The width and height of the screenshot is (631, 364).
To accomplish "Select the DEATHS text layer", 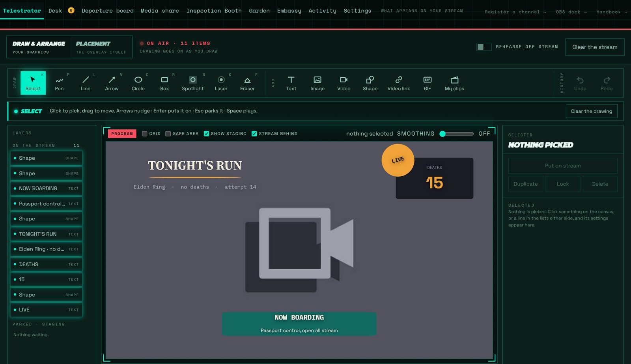I will click(x=47, y=264).
